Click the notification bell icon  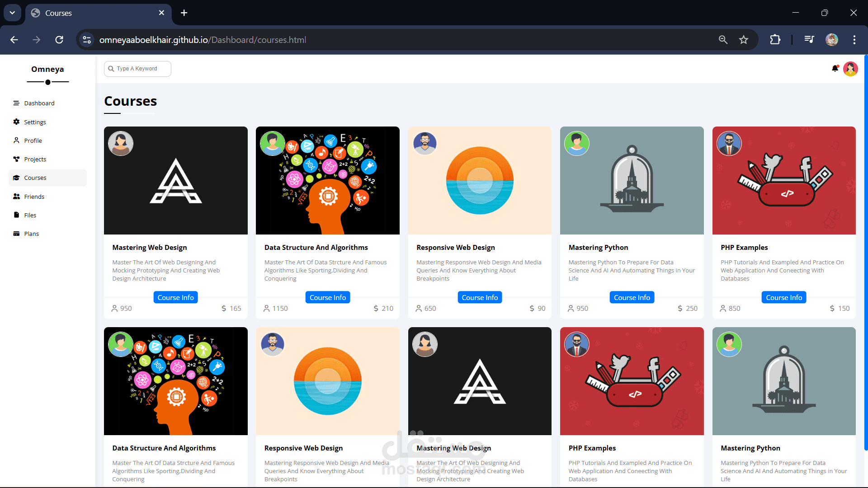(835, 69)
